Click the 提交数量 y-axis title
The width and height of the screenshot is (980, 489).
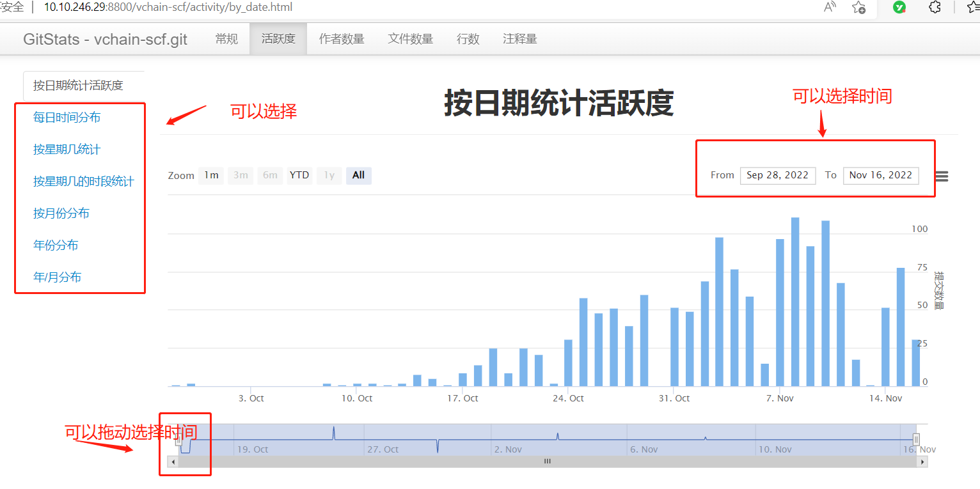(938, 290)
